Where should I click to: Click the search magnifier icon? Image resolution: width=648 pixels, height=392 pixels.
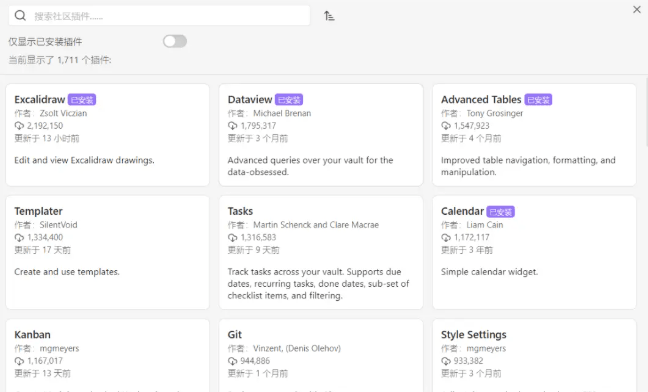pos(20,16)
